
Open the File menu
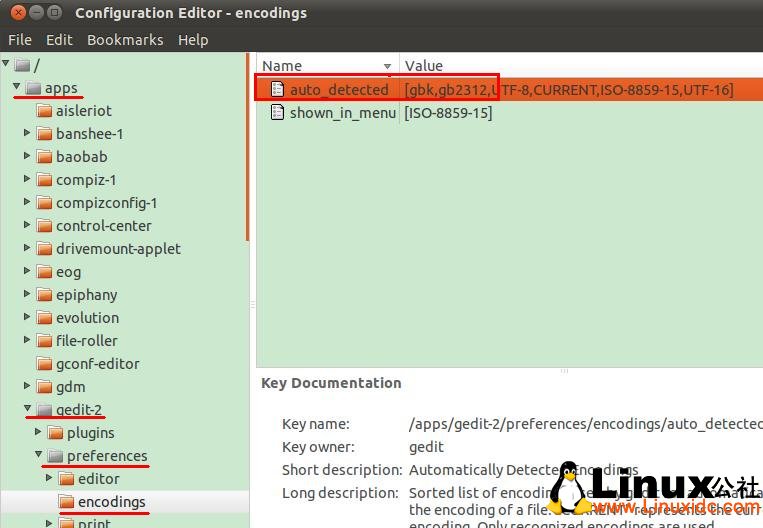[x=19, y=39]
